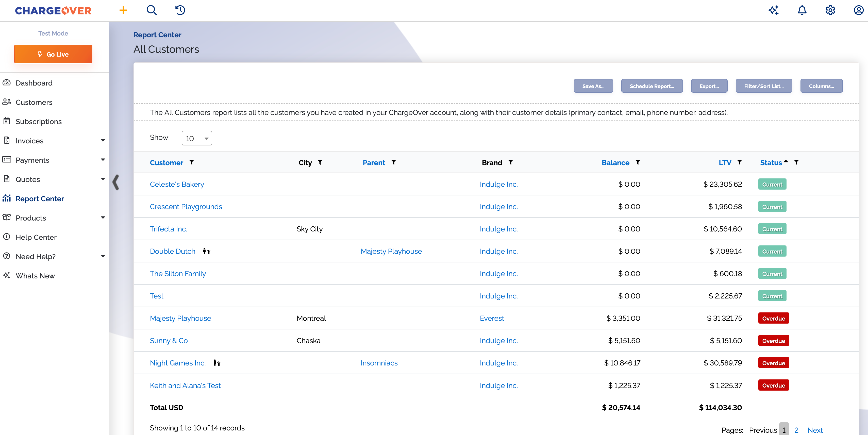Screen dimensions: 868x435
Task: Click the Schedule Report... button
Action: [x=652, y=86]
